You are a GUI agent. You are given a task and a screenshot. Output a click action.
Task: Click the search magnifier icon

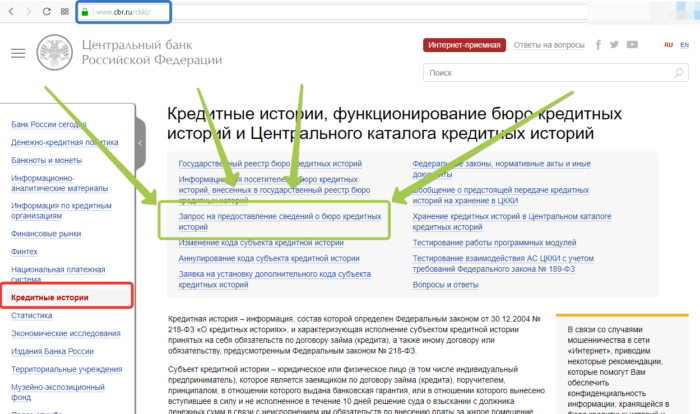point(681,73)
